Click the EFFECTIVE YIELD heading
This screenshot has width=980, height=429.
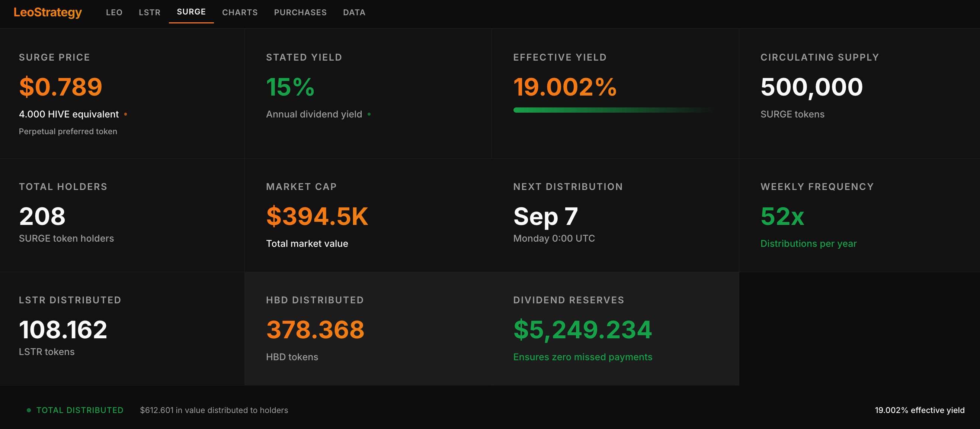coord(560,57)
